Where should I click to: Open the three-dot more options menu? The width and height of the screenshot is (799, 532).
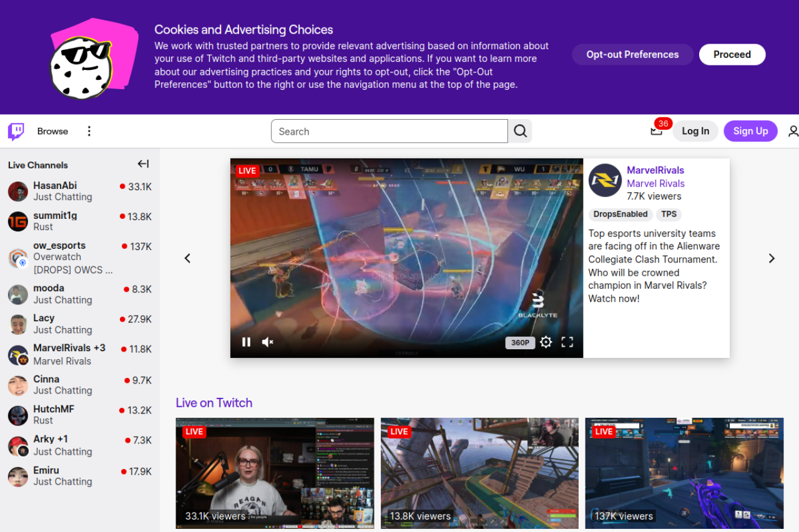pyautogui.click(x=89, y=131)
